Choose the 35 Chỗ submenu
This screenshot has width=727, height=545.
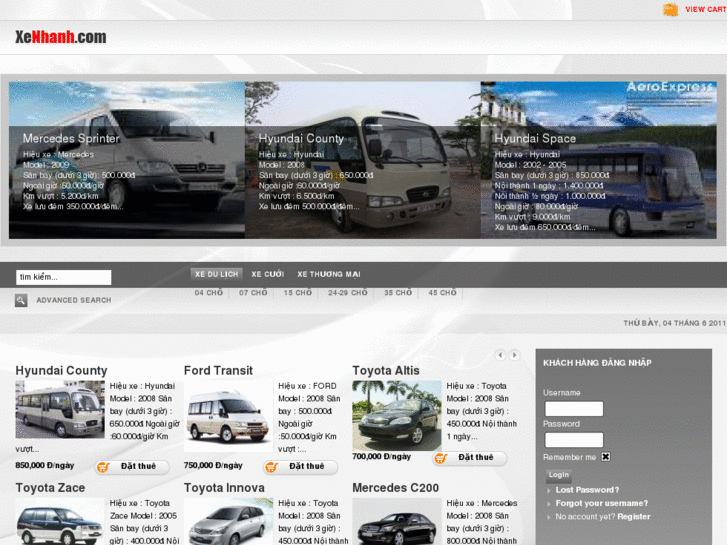click(398, 293)
